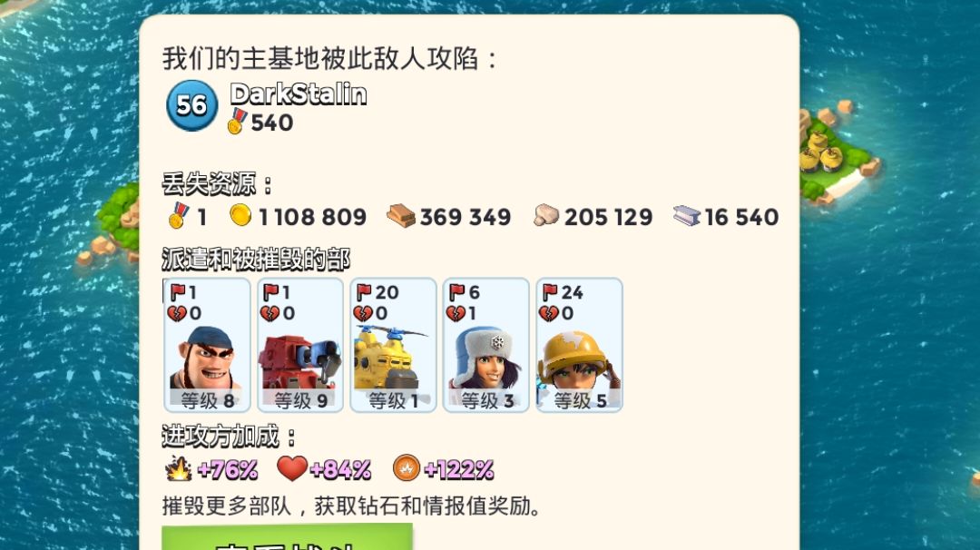980x550 pixels.
Task: Tap the wood planks resource icon
Action: click(401, 216)
